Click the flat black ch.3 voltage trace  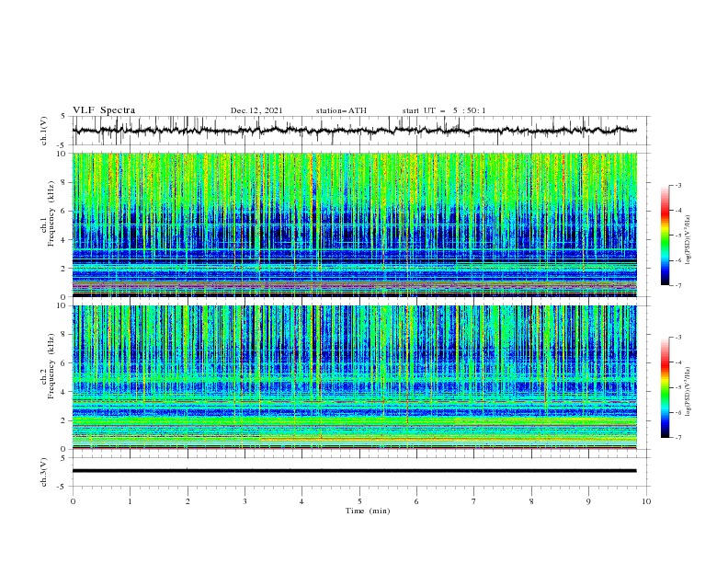354,471
